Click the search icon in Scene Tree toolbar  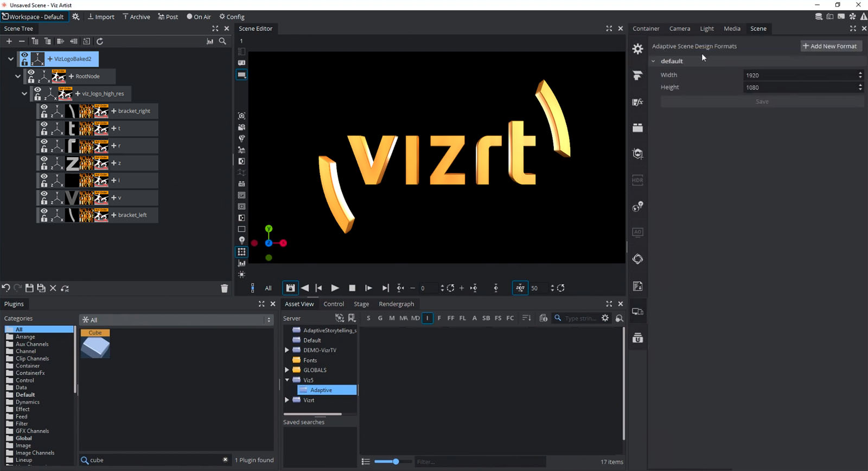(x=222, y=41)
